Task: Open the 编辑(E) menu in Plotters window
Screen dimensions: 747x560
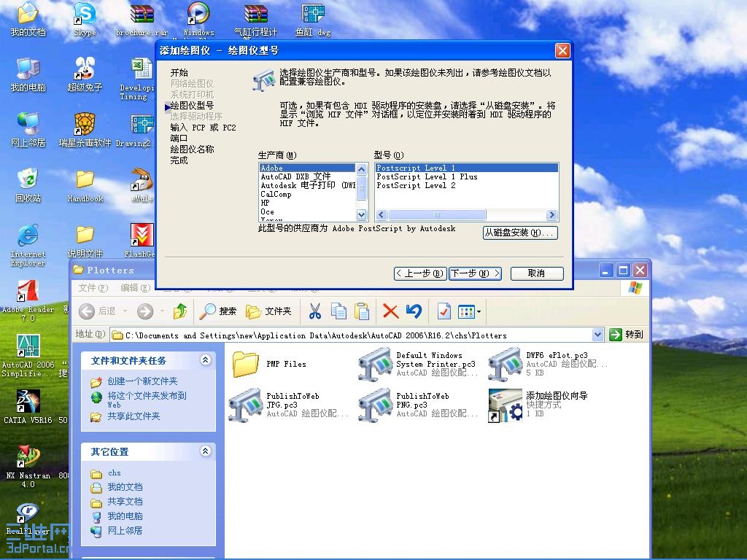Action: tap(135, 287)
